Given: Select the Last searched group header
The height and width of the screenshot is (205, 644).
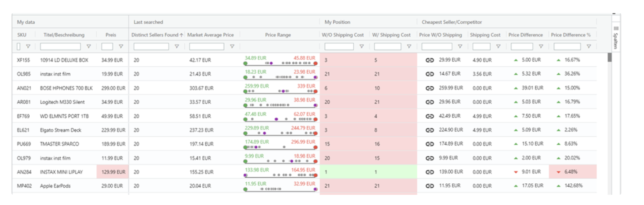Looking at the screenshot, I should coord(148,22).
